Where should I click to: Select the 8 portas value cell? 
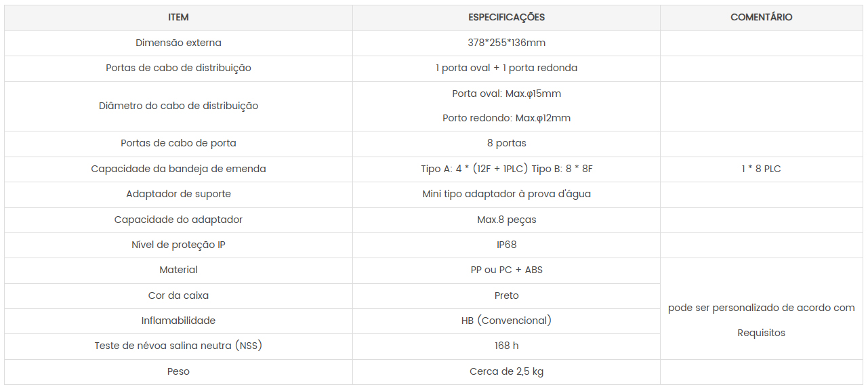[506, 143]
